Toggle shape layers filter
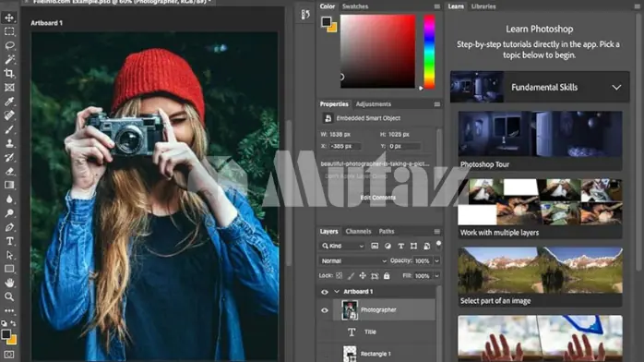 [x=413, y=247]
